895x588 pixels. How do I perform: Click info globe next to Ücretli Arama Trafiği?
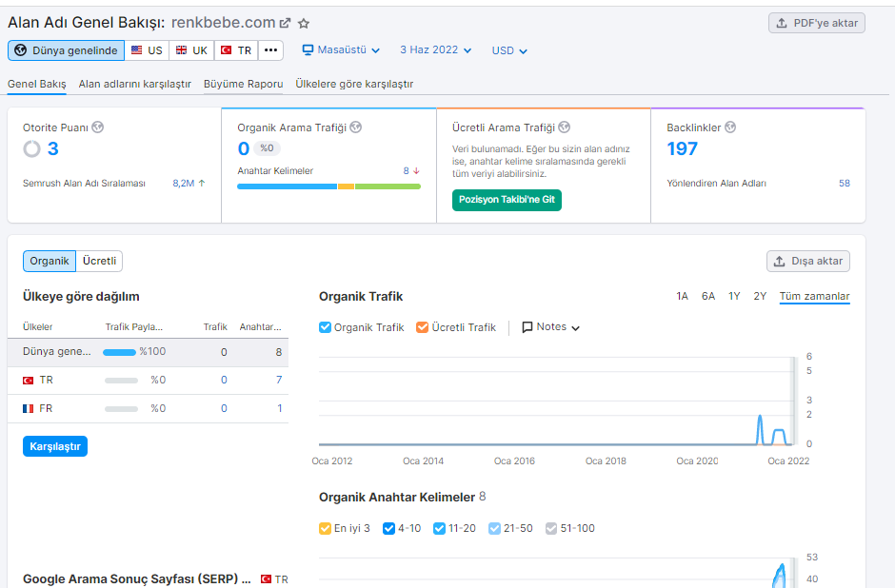point(564,127)
